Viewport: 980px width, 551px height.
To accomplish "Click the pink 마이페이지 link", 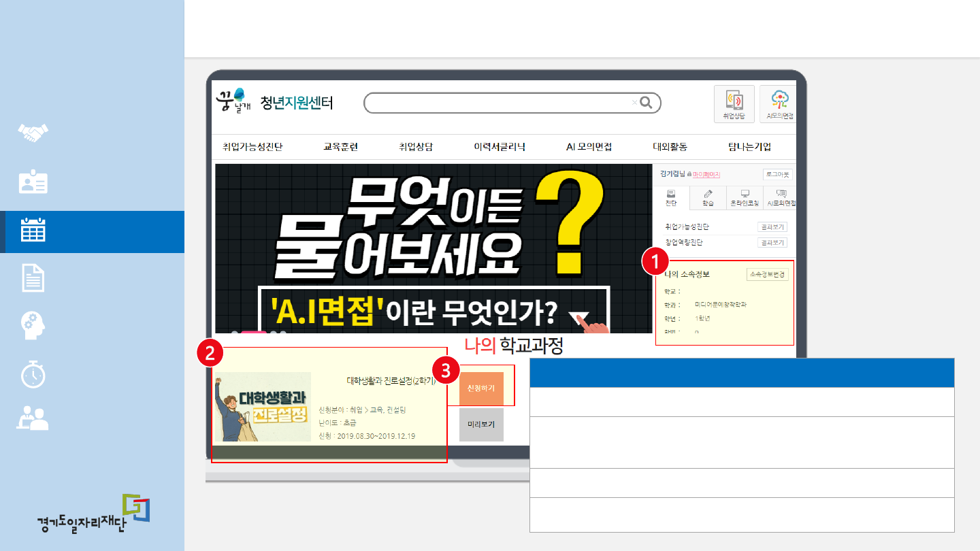I will 706,175.
